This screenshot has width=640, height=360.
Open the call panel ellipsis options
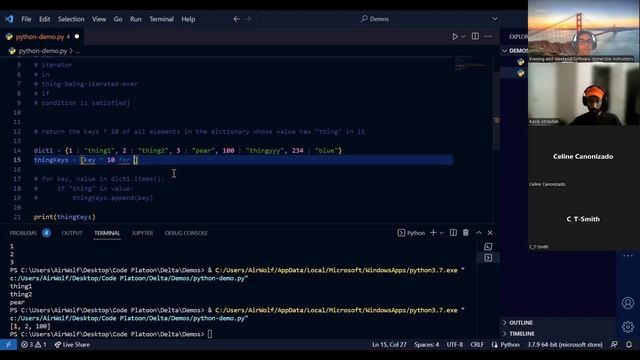click(x=628, y=256)
